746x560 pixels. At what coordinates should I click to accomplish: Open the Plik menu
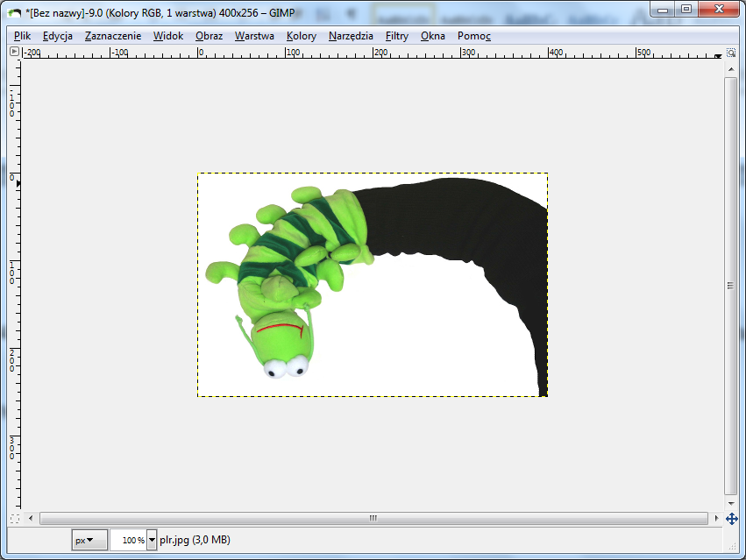pyautogui.click(x=23, y=36)
